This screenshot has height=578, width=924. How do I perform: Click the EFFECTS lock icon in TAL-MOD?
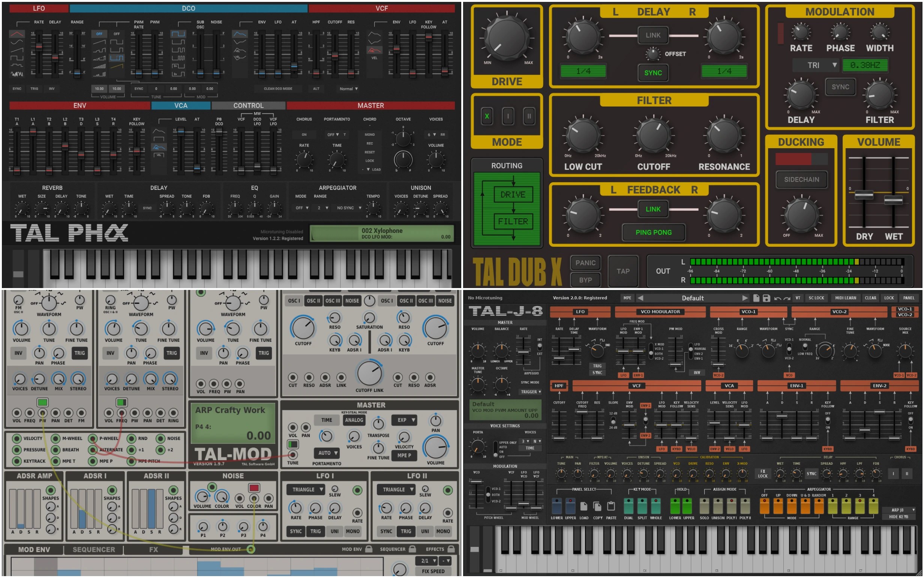(x=451, y=549)
